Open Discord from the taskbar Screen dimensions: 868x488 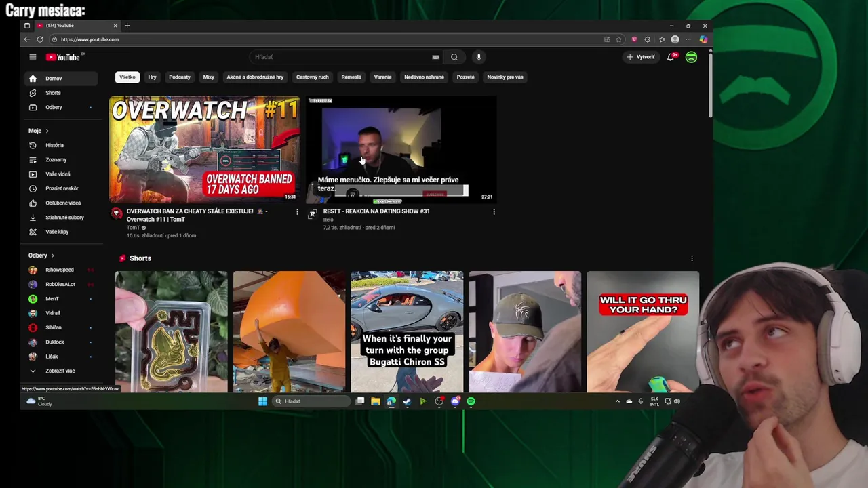[455, 401]
